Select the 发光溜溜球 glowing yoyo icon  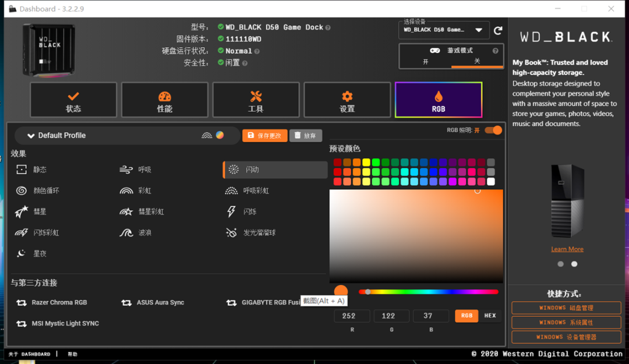click(x=231, y=232)
